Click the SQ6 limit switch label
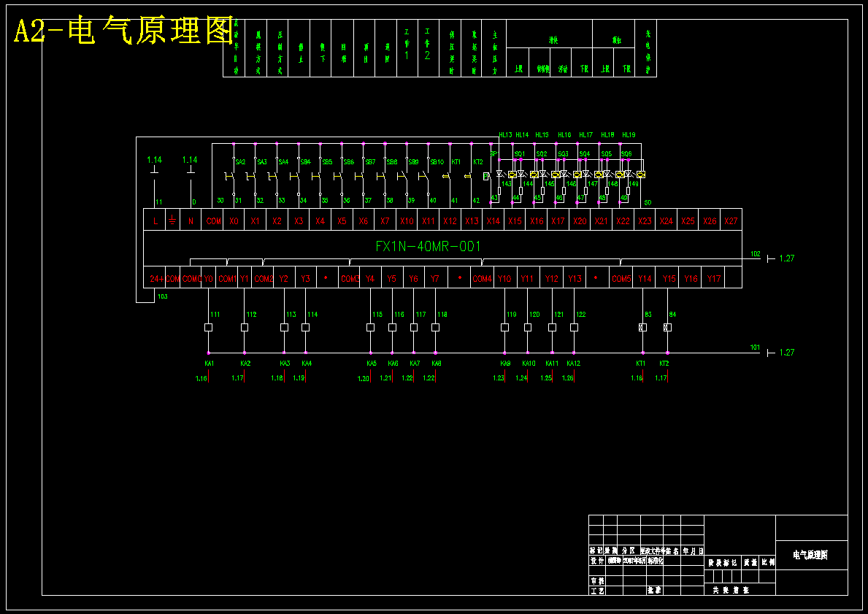 click(626, 154)
